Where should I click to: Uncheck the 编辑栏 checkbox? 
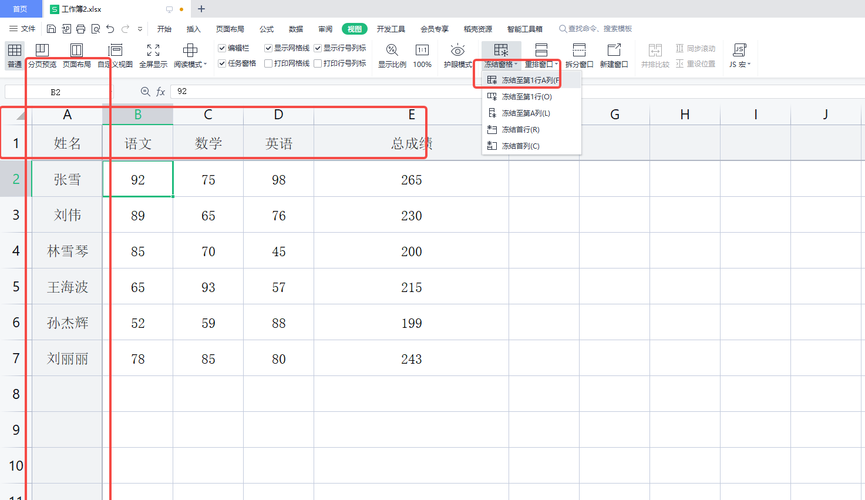222,48
